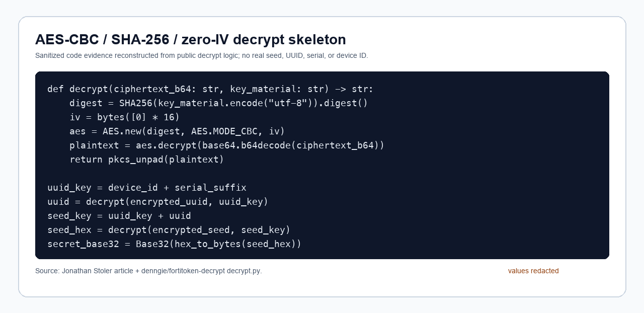Viewport: 644px width, 313px height.
Task: Click the uuid_key device_id line
Action: click(147, 188)
